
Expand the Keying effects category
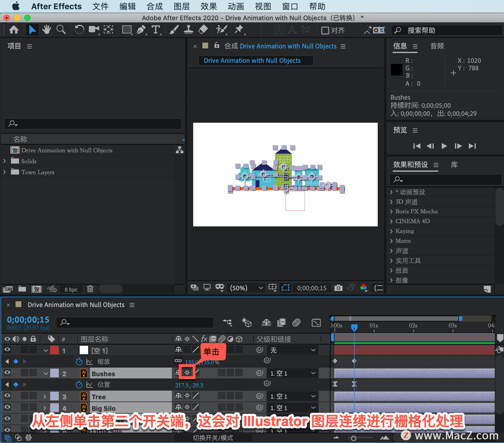click(391, 231)
